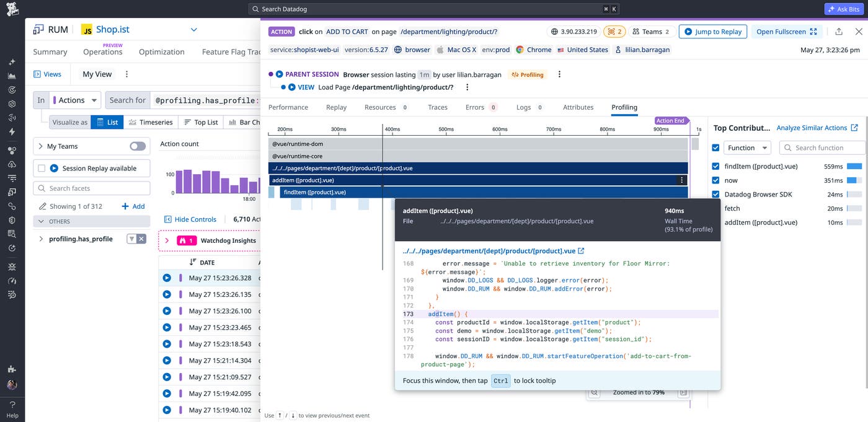This screenshot has width=868, height=422.
Task: Play replay for event May 27 15:23:26.135
Action: (167, 294)
